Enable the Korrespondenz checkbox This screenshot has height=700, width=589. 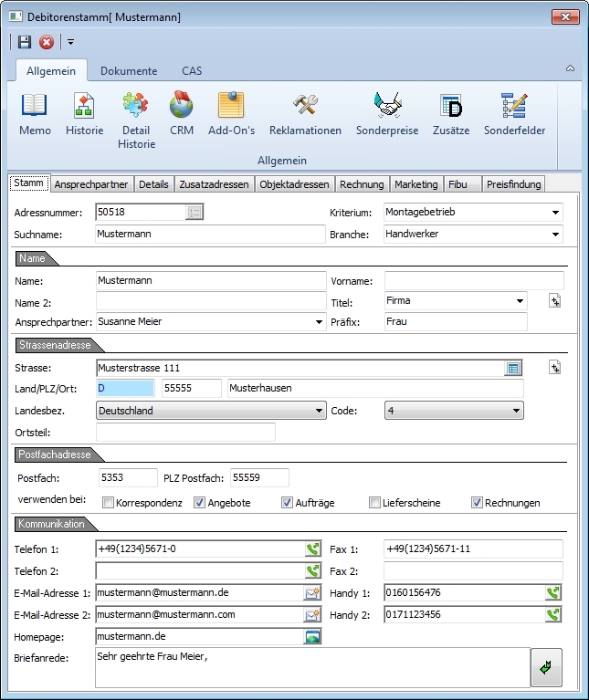click(x=108, y=503)
